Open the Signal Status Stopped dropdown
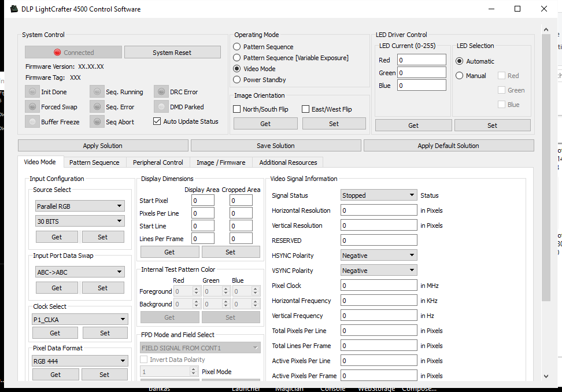The width and height of the screenshot is (562, 392). [x=379, y=195]
